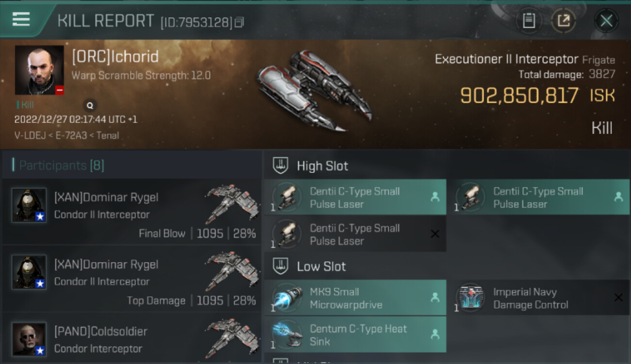Click the X on Imperial Navy Damage Control
This screenshot has height=364, width=631.
click(618, 298)
